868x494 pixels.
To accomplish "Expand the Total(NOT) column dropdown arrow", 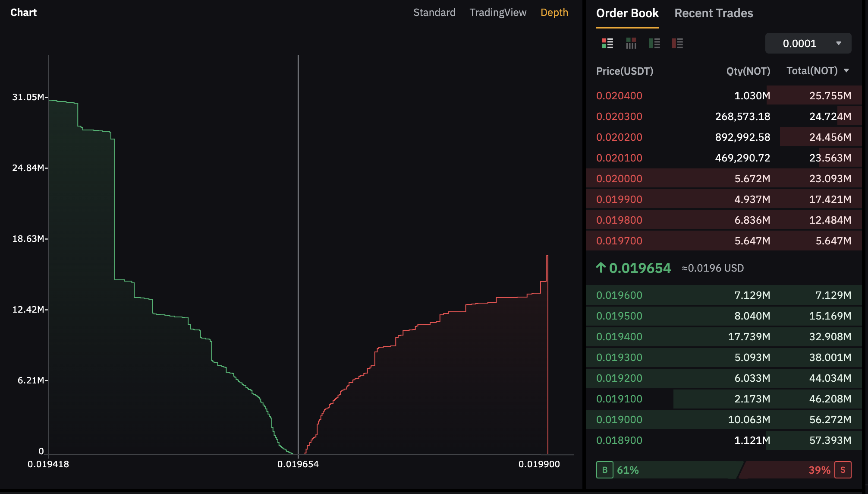I will coord(846,71).
